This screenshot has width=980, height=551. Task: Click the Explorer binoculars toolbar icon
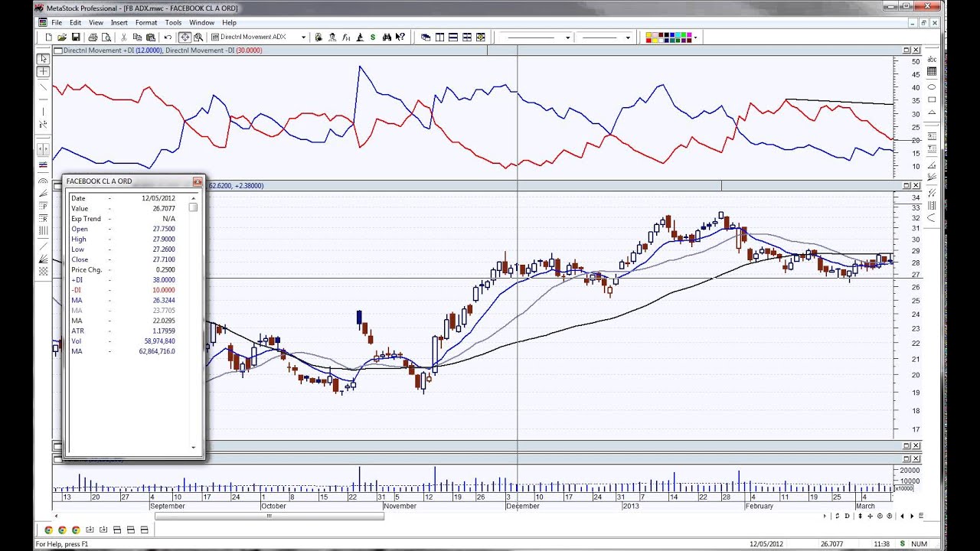387,37
